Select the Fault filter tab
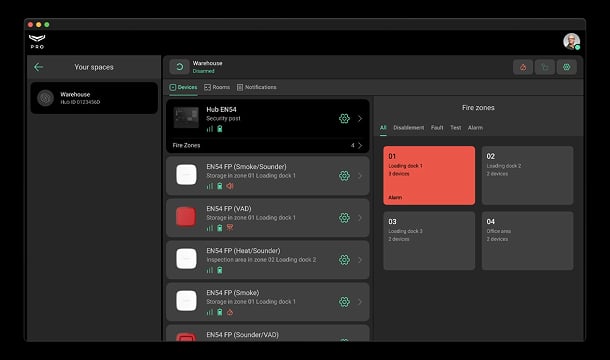The height and width of the screenshot is (360, 610). coord(437,128)
